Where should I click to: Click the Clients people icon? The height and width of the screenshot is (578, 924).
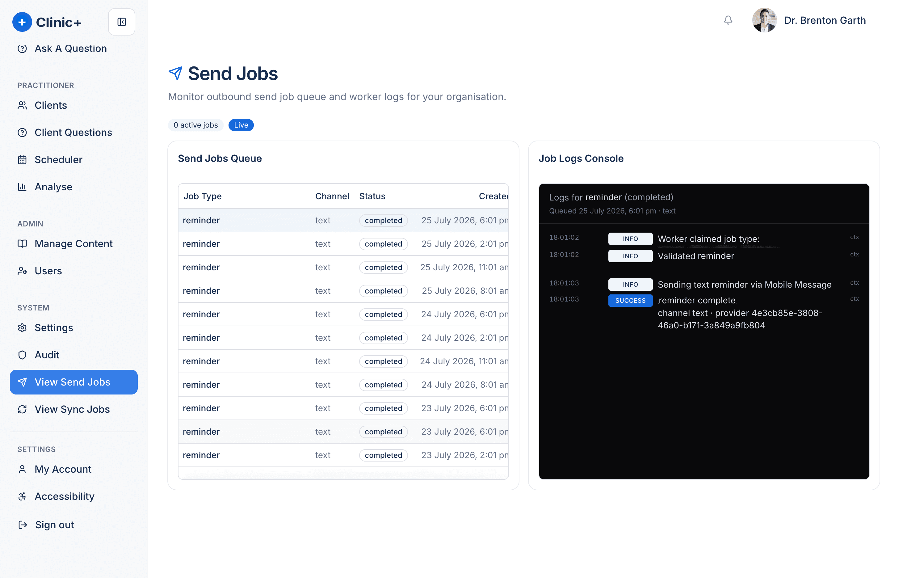(x=22, y=105)
